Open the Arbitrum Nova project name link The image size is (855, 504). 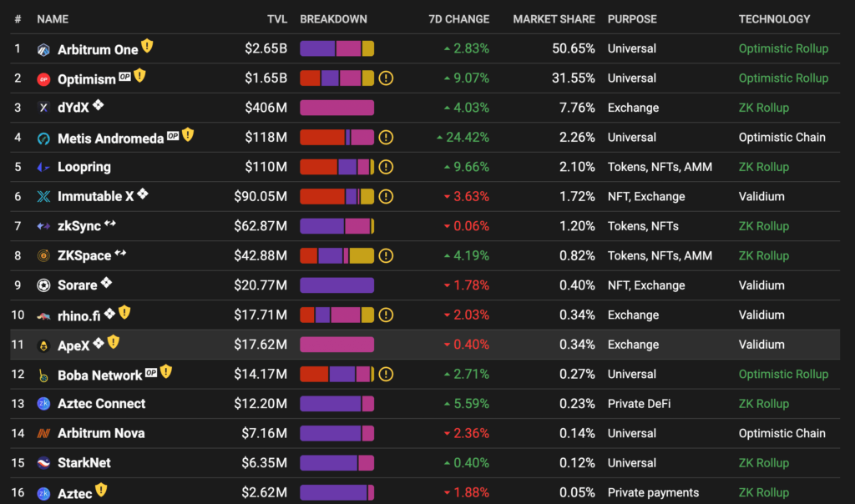101,433
